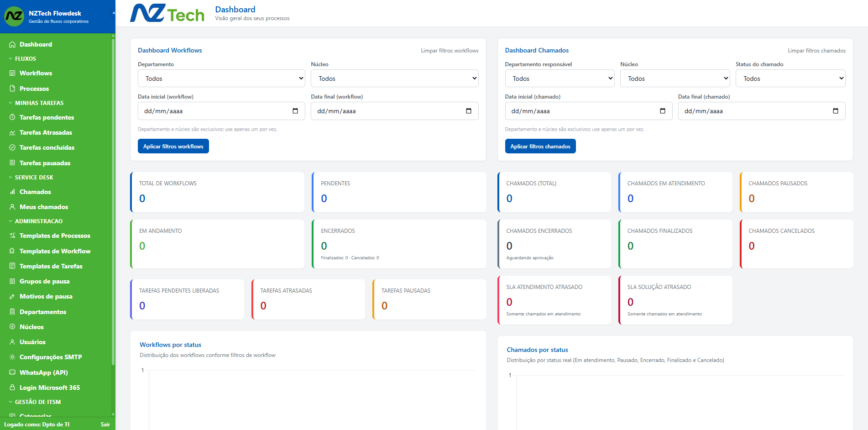The height and width of the screenshot is (430, 868).
Task: Click the Configurações SMTP gear icon
Action: pyautogui.click(x=12, y=357)
